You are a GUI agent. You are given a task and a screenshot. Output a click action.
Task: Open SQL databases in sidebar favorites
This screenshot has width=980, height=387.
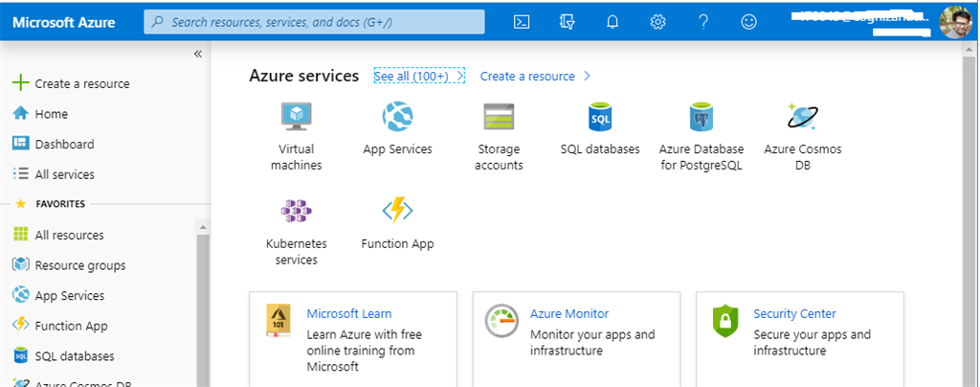coord(75,356)
